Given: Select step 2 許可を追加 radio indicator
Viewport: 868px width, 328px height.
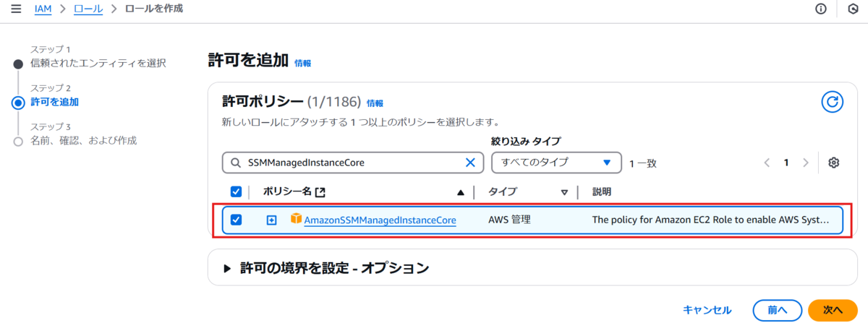Looking at the screenshot, I should pos(18,102).
